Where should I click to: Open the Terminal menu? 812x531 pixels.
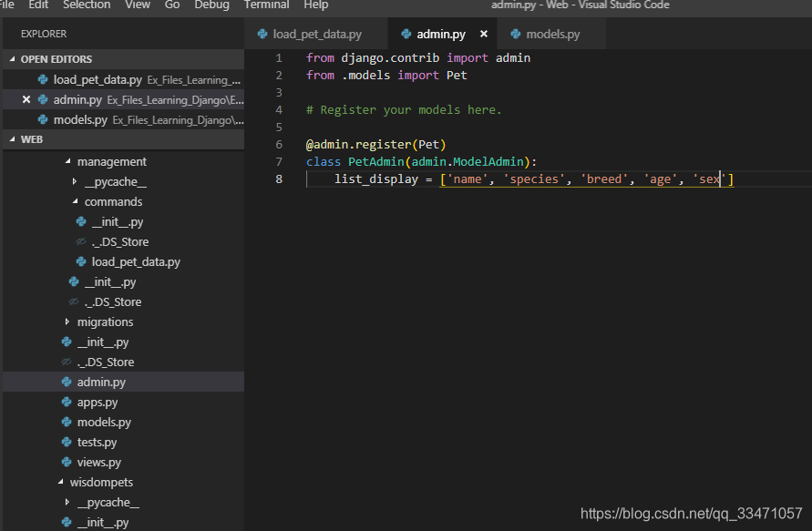point(266,5)
